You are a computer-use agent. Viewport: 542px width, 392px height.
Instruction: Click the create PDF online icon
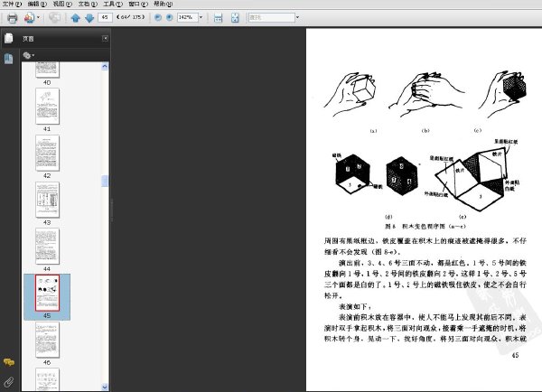pos(30,17)
